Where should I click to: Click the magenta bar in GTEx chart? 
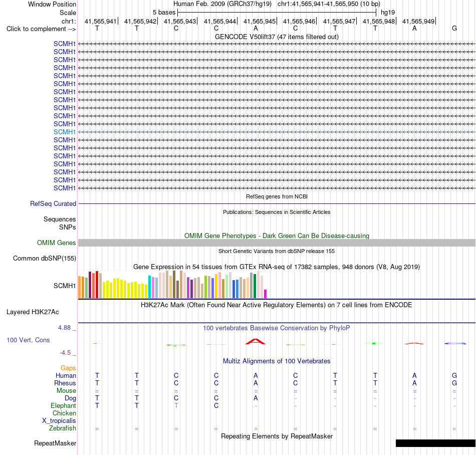click(266, 294)
